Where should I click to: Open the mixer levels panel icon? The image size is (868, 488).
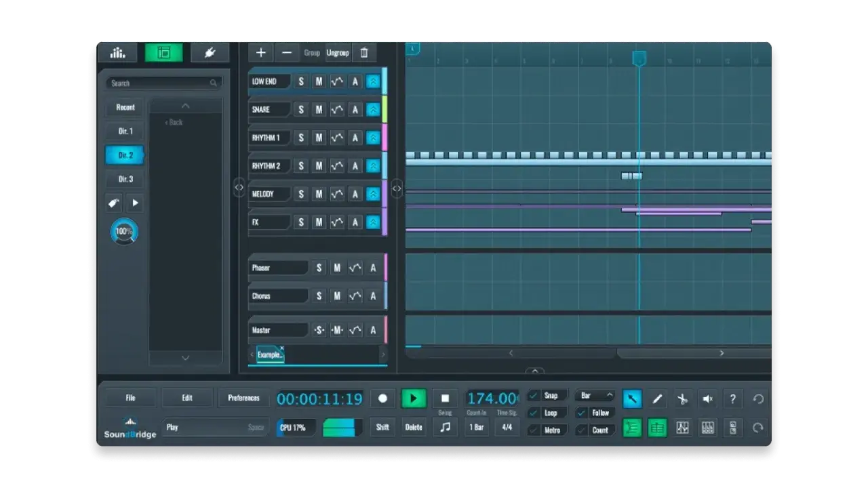click(118, 52)
